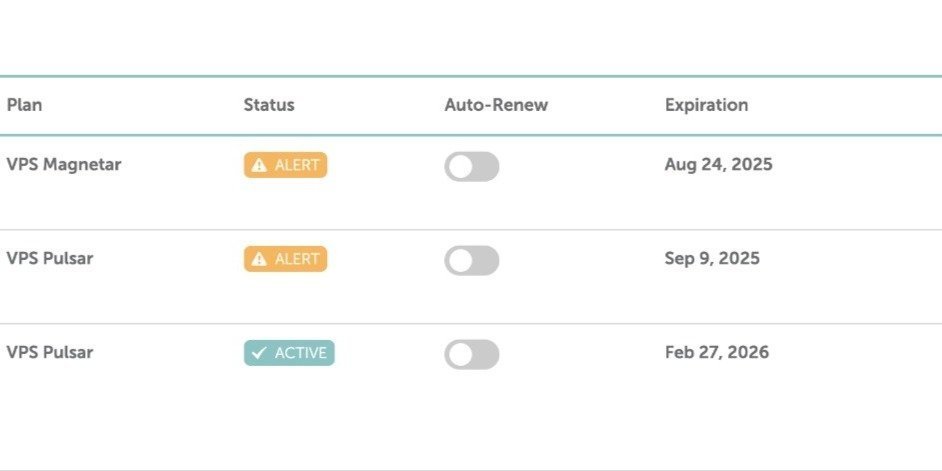The width and height of the screenshot is (942, 471).
Task: Toggle Auto-Renew for the Pulsar plan expiring Sep 9
Action: [x=471, y=261]
